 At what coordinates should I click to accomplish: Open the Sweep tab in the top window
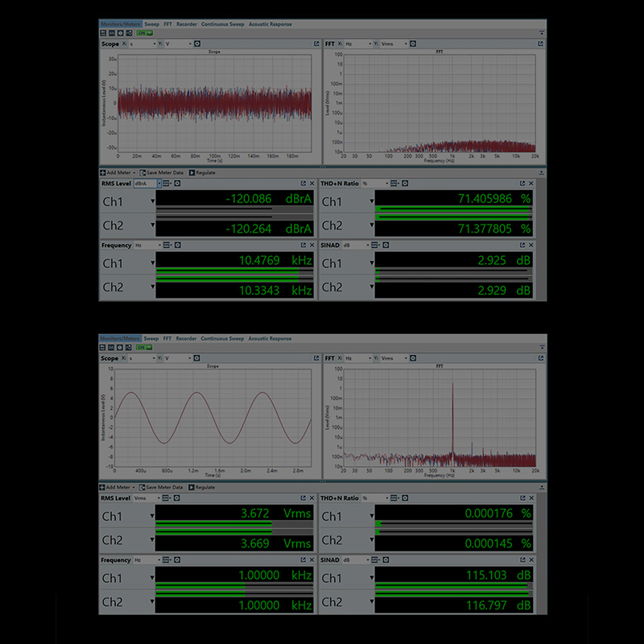click(151, 24)
